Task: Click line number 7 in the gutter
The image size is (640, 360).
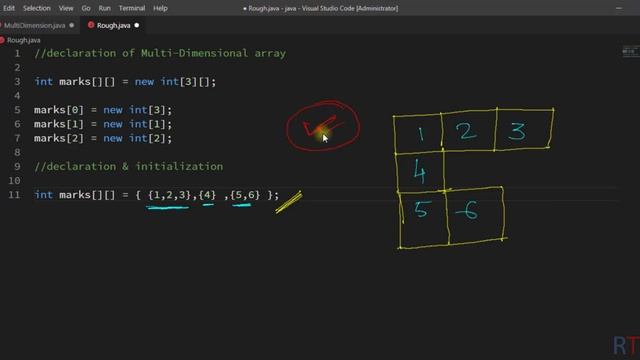Action: point(17,138)
